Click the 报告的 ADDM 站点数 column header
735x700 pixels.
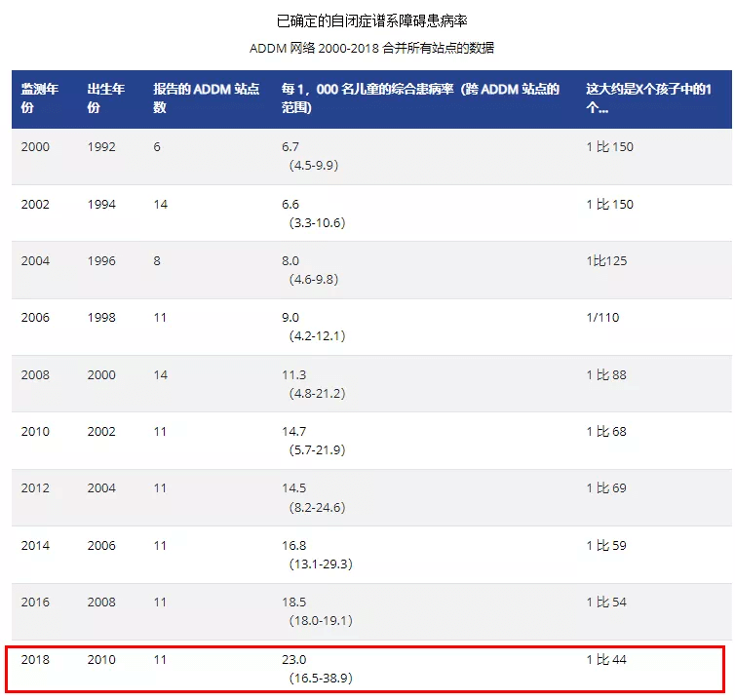(x=206, y=97)
